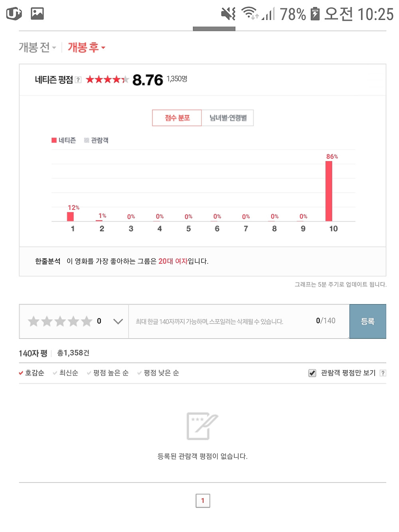The width and height of the screenshot is (399, 532).
Task: Click the 등록 submit button
Action: tap(368, 321)
